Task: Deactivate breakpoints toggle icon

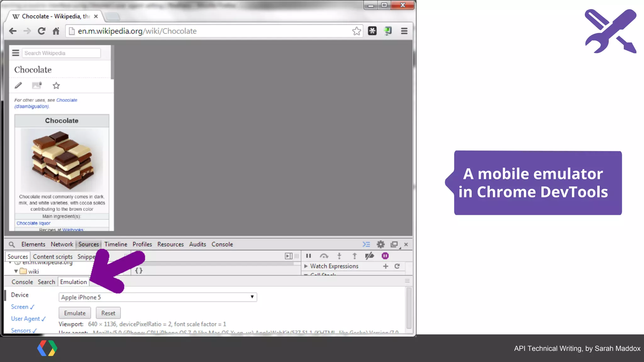Action: pos(369,256)
